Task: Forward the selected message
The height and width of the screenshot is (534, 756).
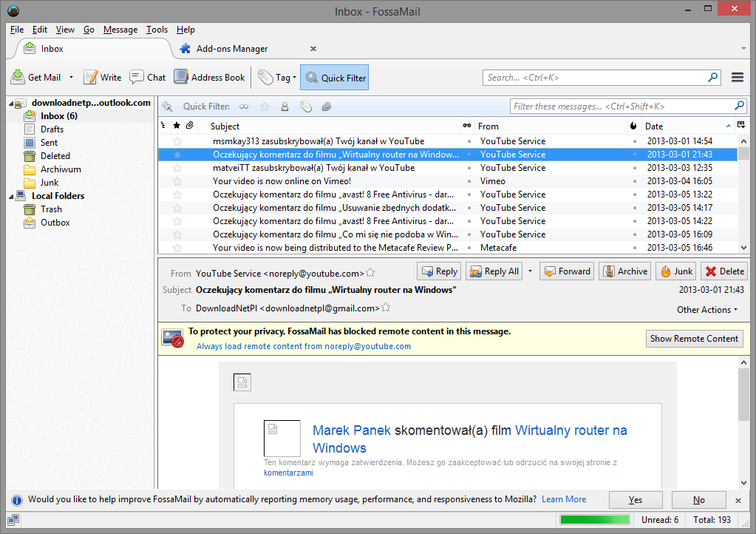Action: (x=567, y=271)
